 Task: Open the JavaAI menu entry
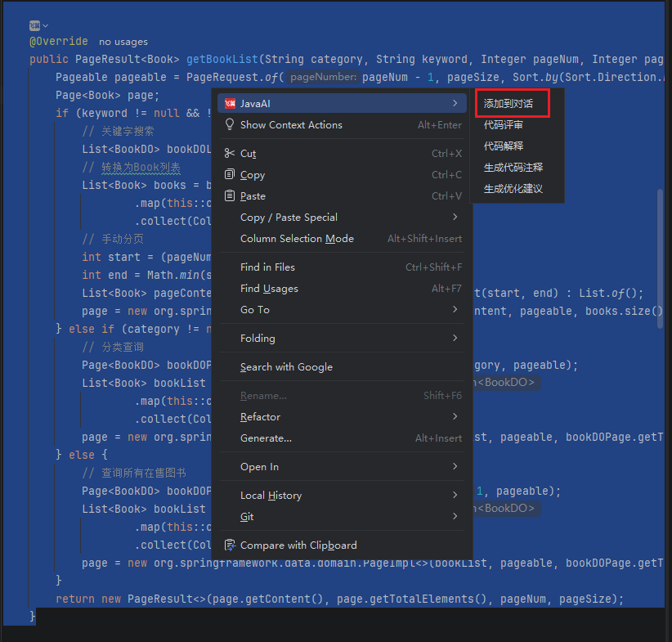pos(342,103)
